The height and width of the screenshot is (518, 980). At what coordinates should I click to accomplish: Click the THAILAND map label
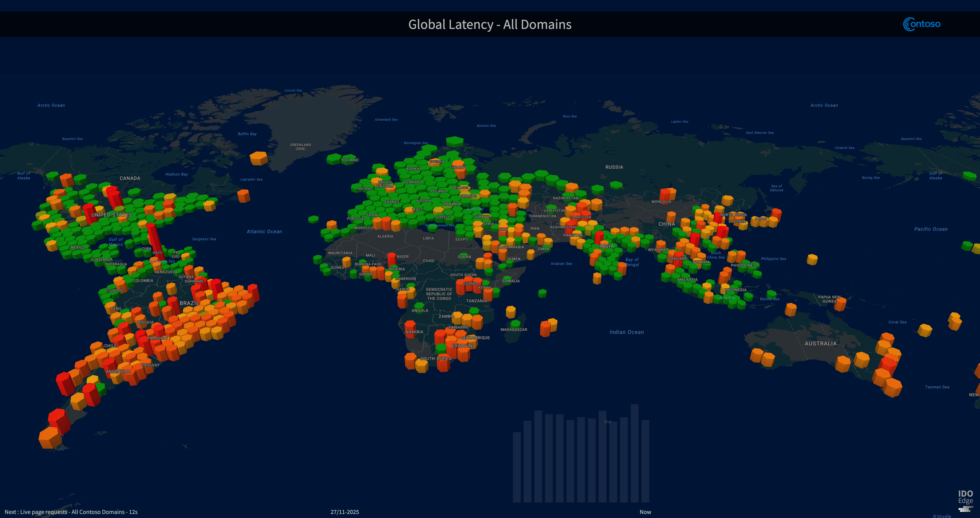pos(678,259)
